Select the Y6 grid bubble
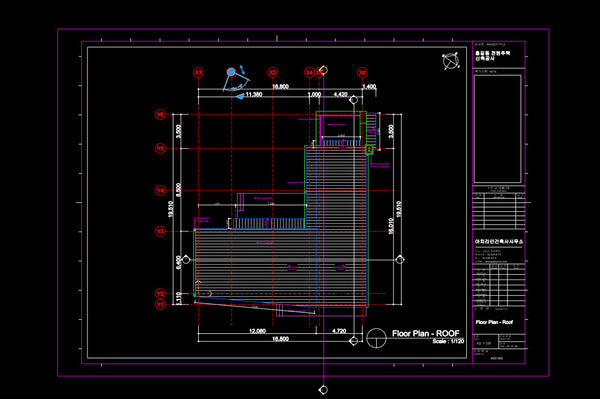The image size is (600, 399). [160, 114]
